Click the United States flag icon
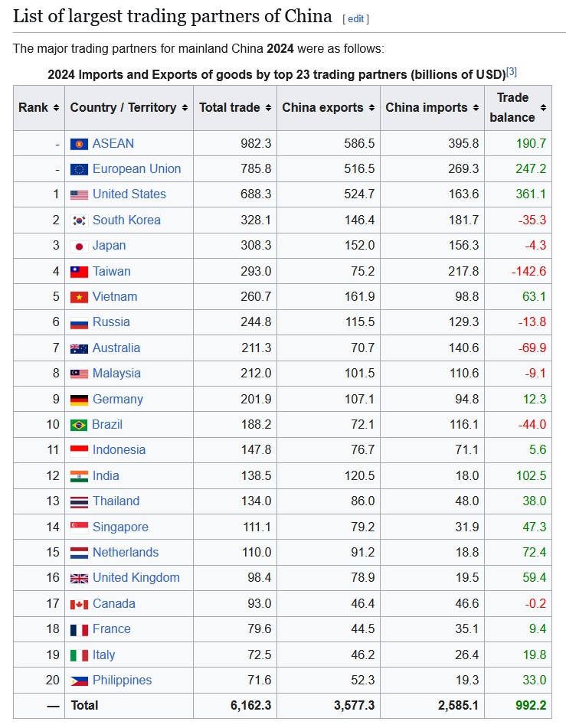566x728 pixels. click(x=79, y=195)
